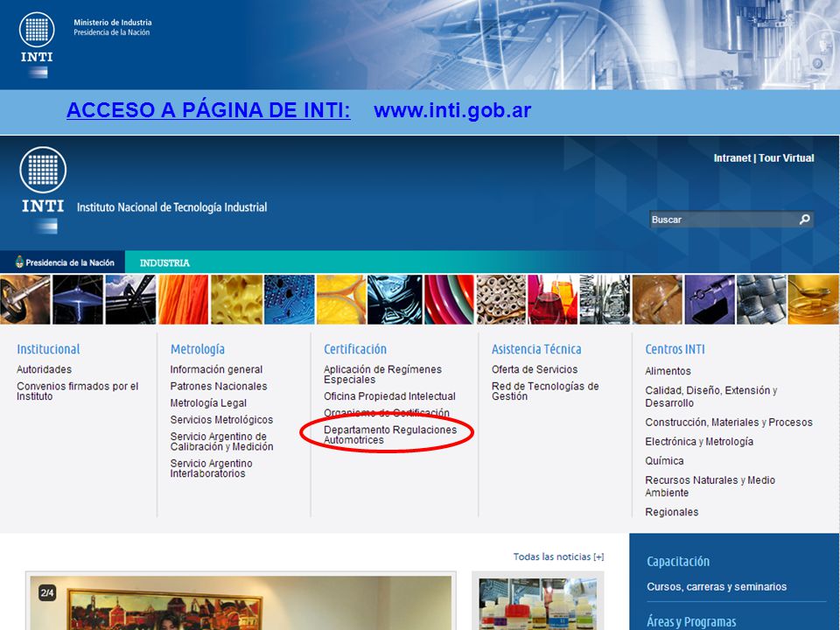
Task: Click the 2/4 slide counter badge
Action: click(47, 592)
